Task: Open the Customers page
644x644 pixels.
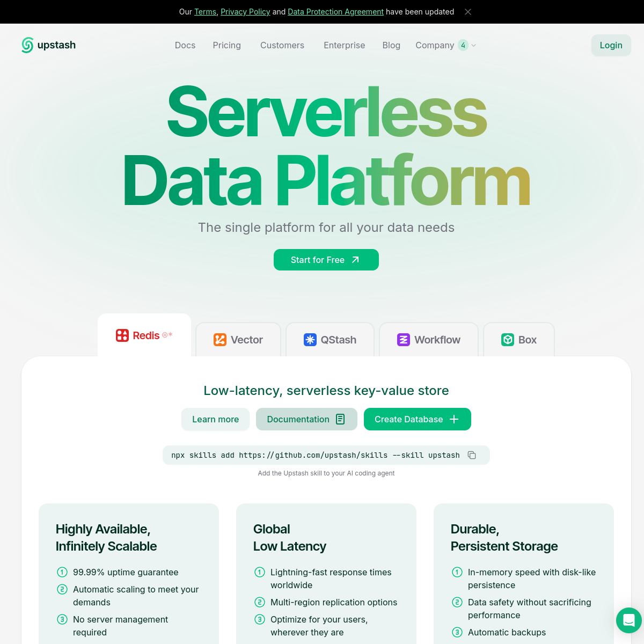Action: (x=282, y=45)
